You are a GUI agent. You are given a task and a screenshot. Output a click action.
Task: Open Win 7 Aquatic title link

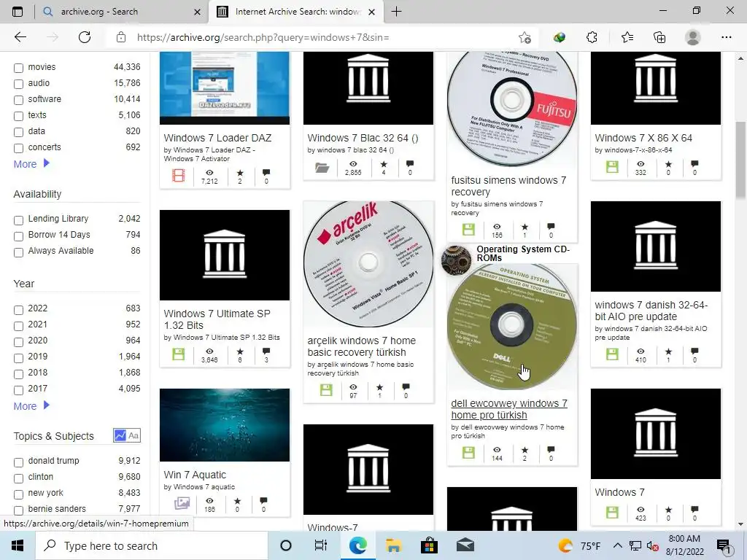[195, 475]
